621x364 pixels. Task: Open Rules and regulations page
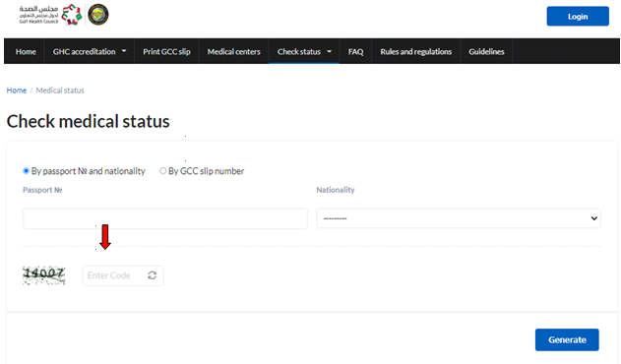click(x=416, y=51)
